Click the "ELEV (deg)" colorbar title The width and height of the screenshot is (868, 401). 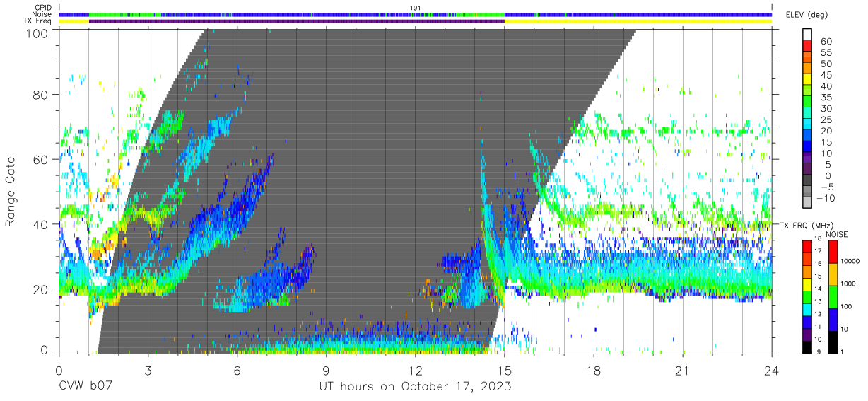point(807,14)
